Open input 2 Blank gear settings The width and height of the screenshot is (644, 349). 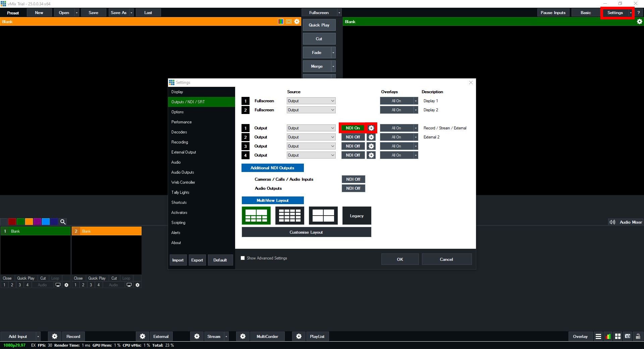(x=138, y=285)
